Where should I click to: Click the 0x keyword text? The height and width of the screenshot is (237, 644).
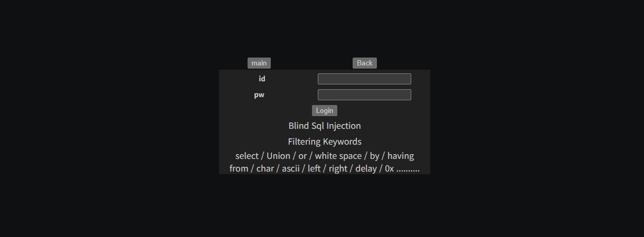(390, 169)
